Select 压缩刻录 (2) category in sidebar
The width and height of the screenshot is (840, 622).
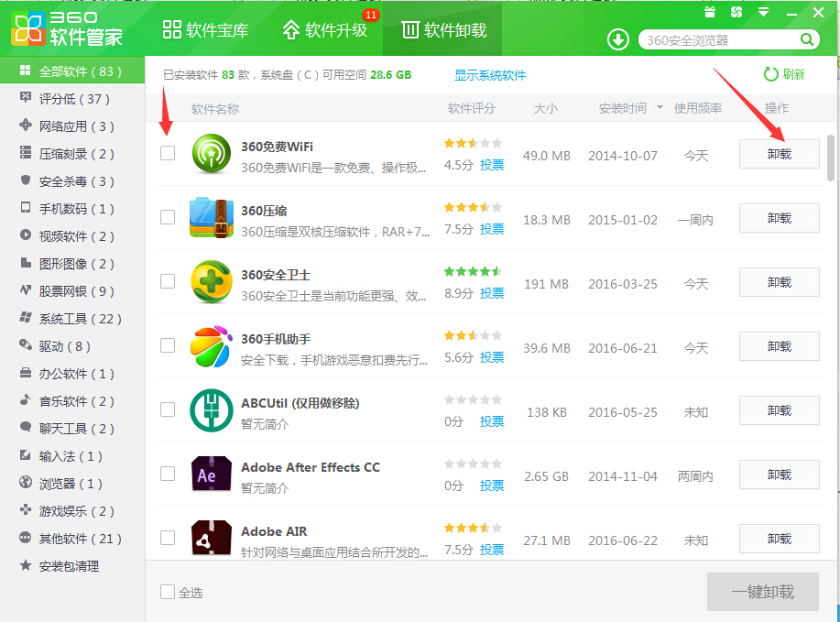pos(72,154)
